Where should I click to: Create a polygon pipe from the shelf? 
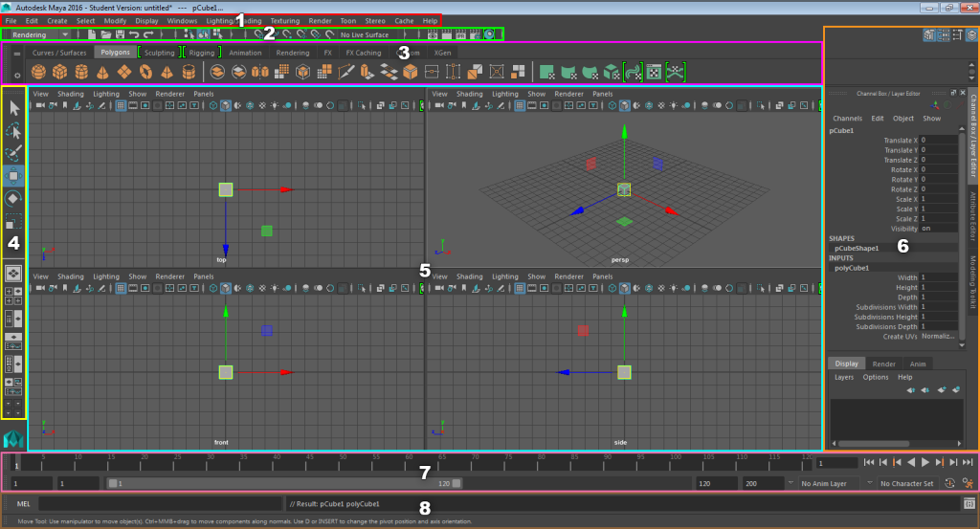click(189, 72)
